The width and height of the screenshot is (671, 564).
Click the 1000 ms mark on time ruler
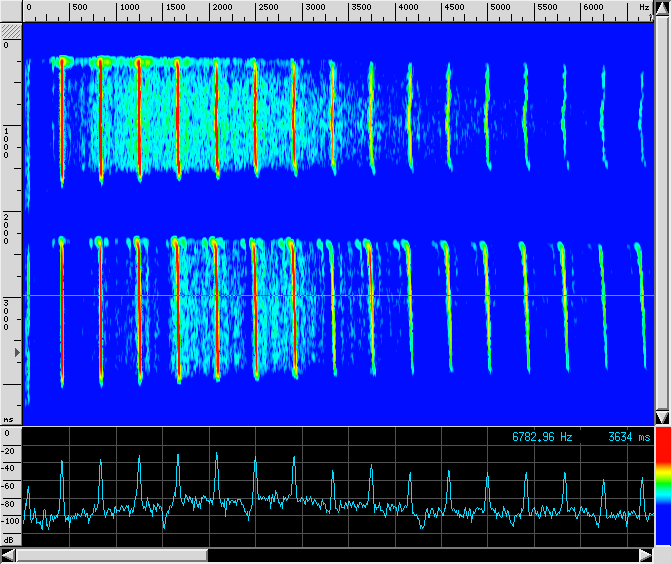[x=8, y=142]
